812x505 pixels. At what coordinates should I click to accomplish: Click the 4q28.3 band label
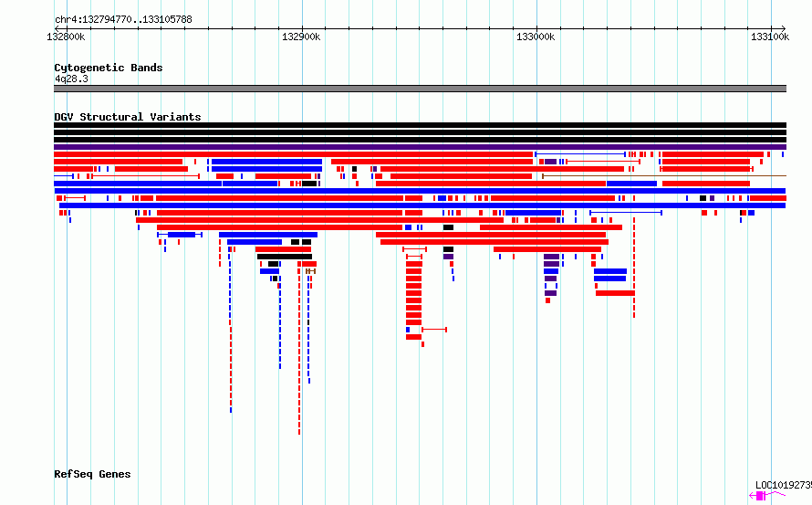(71, 79)
